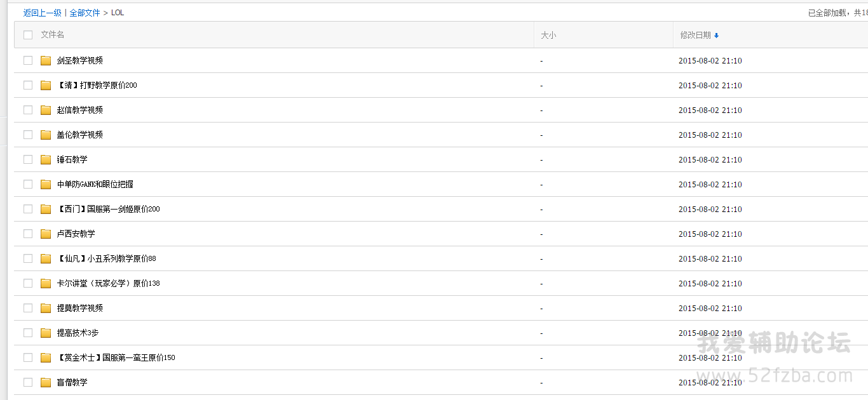868x400 pixels.
Task: Click 返回上一级 link
Action: point(42,13)
